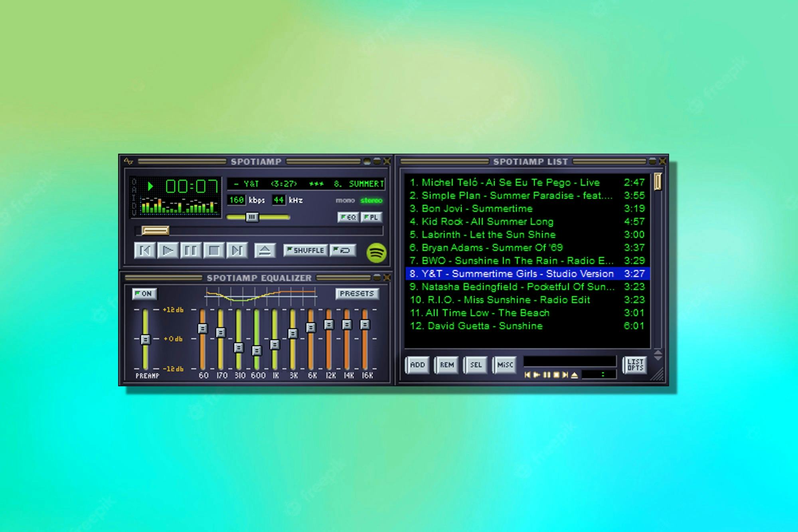
Task: Click the 60 Hz equalizer band slider
Action: (203, 328)
